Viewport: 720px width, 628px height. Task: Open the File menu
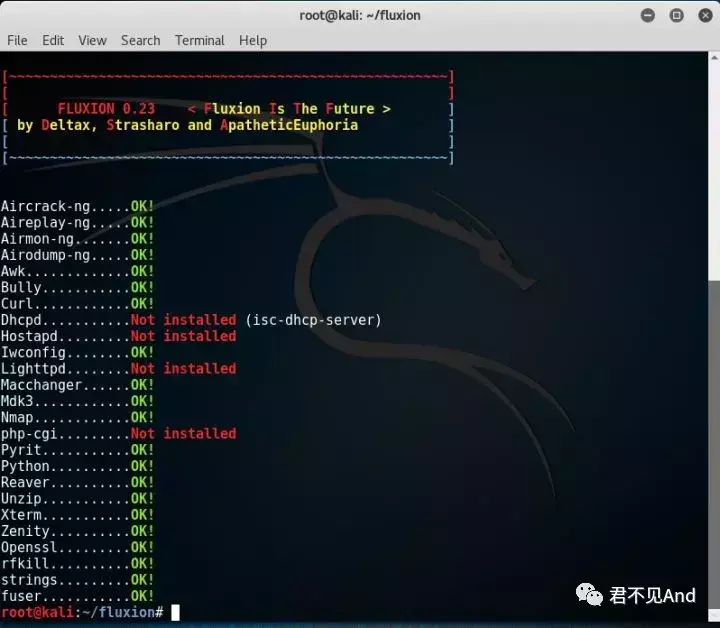[x=17, y=40]
